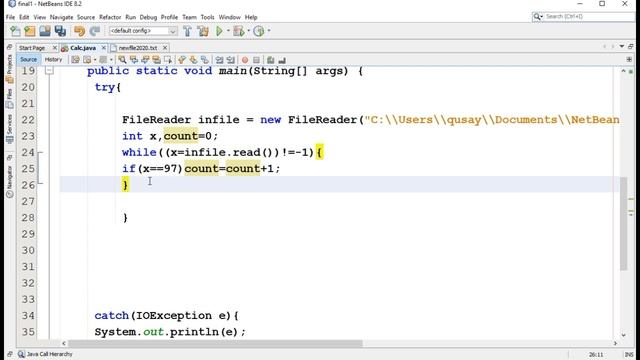Open the dropdown arrow beside Run Project

(x=228, y=31)
